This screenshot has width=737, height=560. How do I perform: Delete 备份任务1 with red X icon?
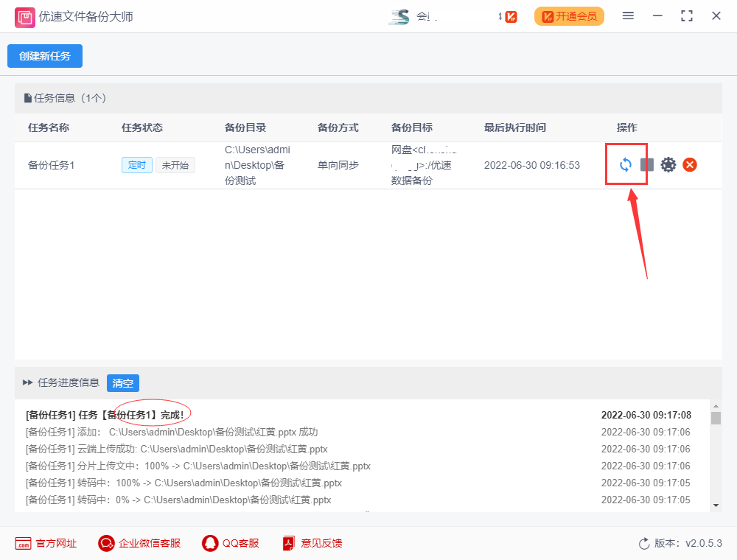690,164
